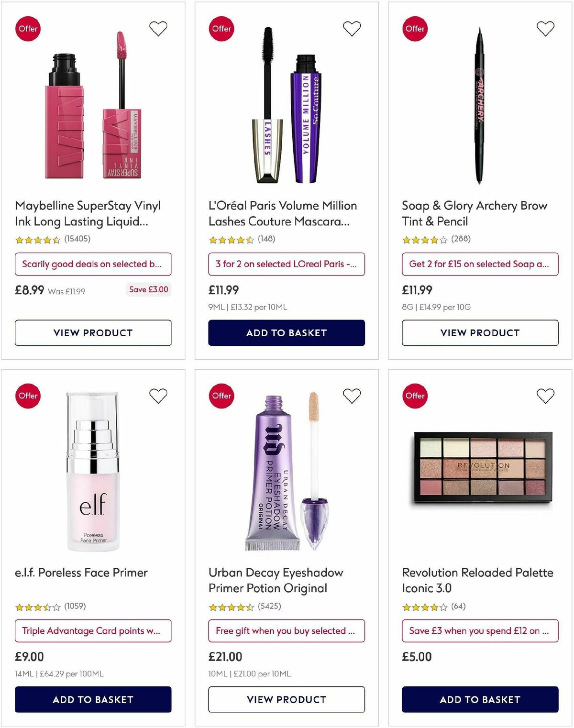
Task: Click the star rating on the e.l.f. primer
Action: [38, 606]
